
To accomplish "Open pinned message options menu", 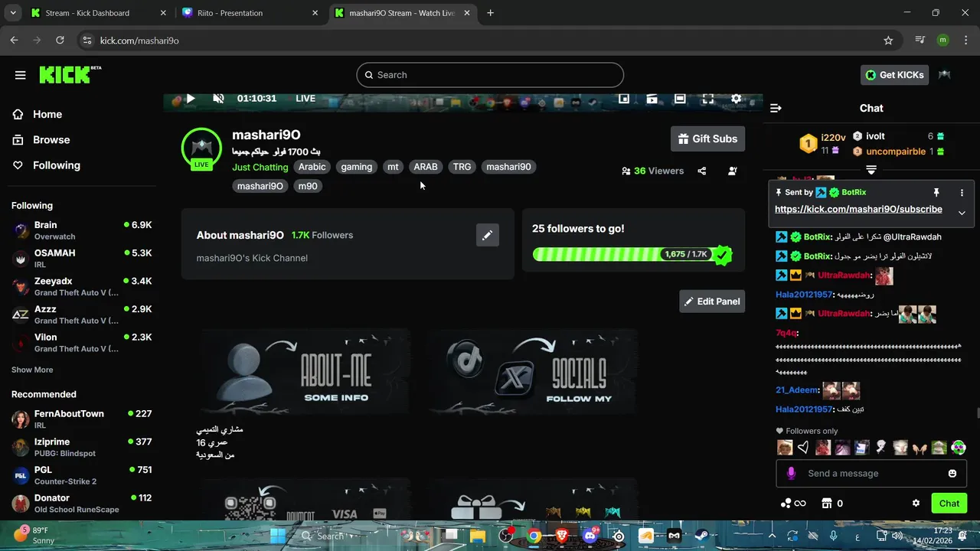I will pos(962,193).
